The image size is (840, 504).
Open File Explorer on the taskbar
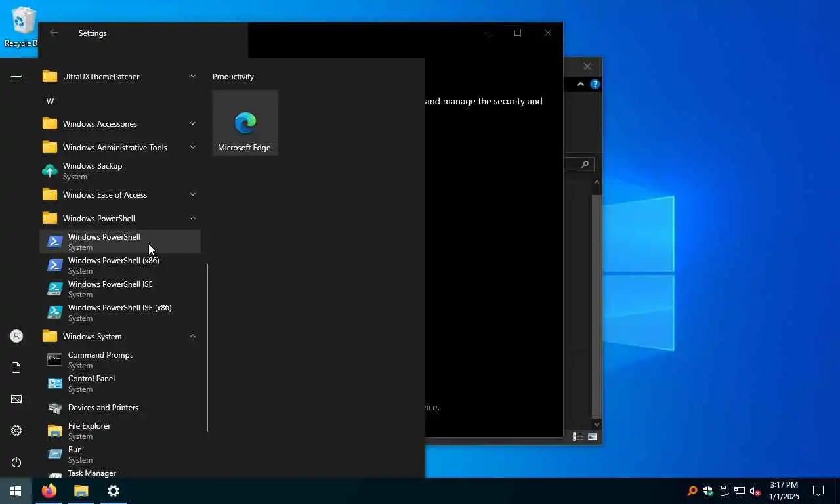point(81,491)
